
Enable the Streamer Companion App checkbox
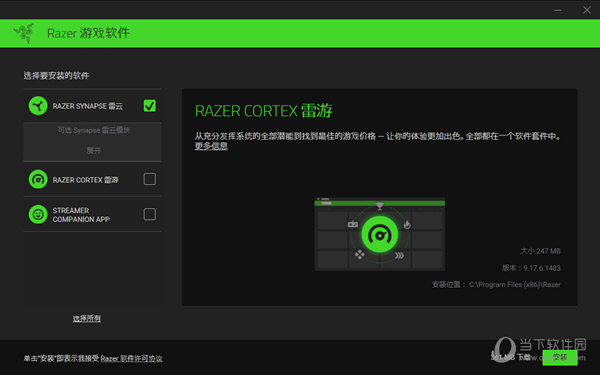(150, 214)
